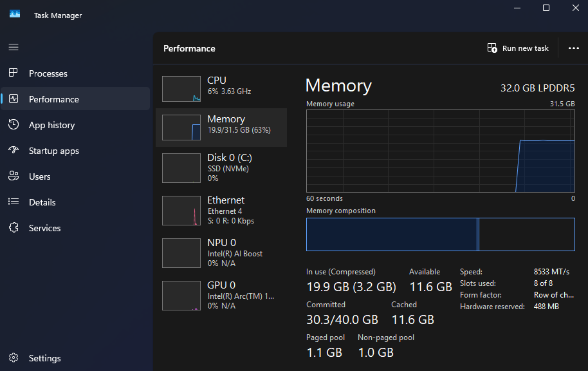Click the Slots used value 8 of 8
Image resolution: width=588 pixels, height=371 pixels.
click(x=544, y=283)
